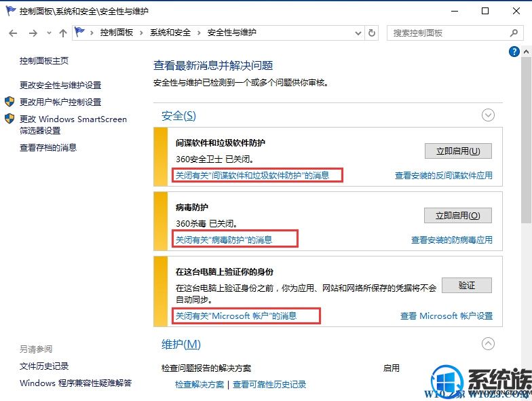Open 查看 Microsoft 帐户设置 link
This screenshot has width=532, height=401.
pos(446,316)
